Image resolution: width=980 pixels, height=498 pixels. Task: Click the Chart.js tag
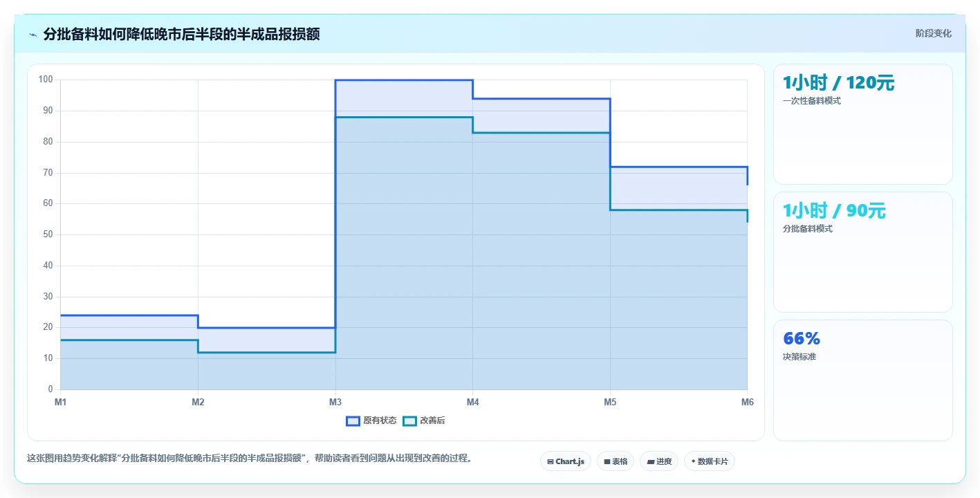tap(565, 461)
